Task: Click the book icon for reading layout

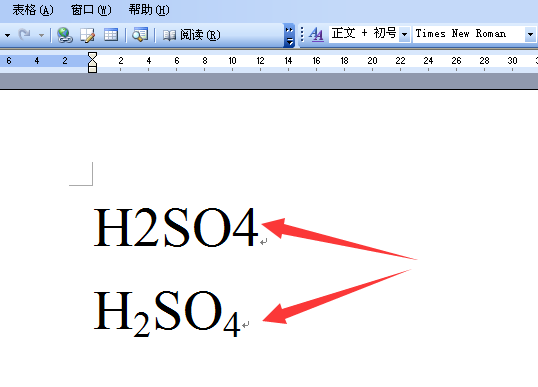Action: tap(169, 35)
